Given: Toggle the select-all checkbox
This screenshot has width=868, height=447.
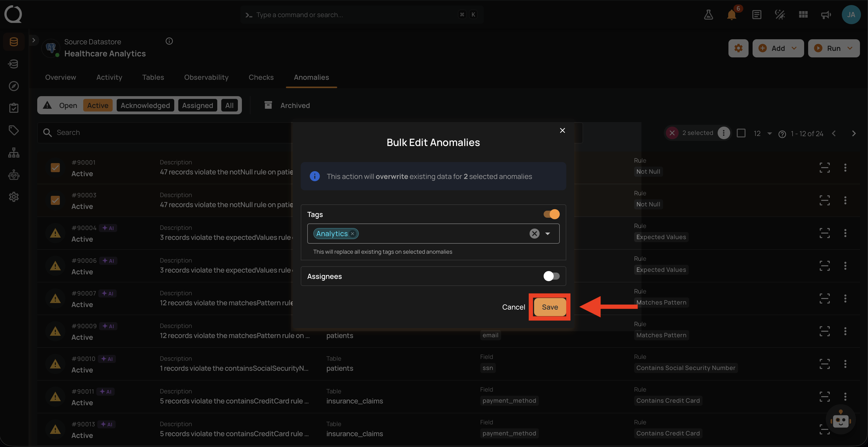Looking at the screenshot, I should [741, 133].
